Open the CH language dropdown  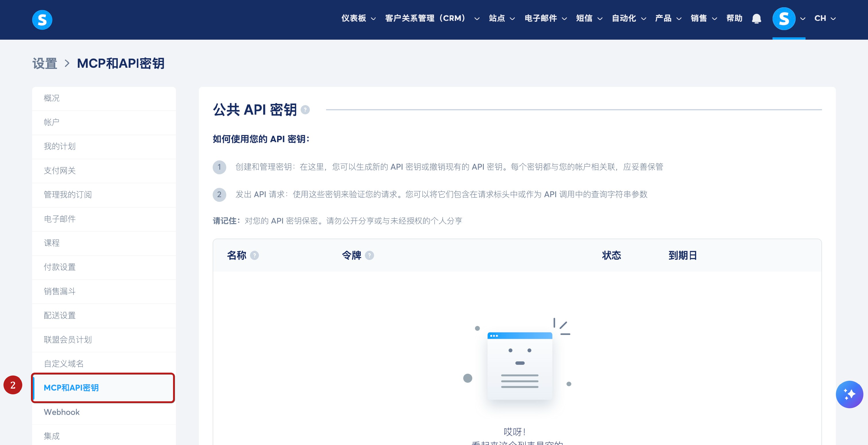(825, 19)
